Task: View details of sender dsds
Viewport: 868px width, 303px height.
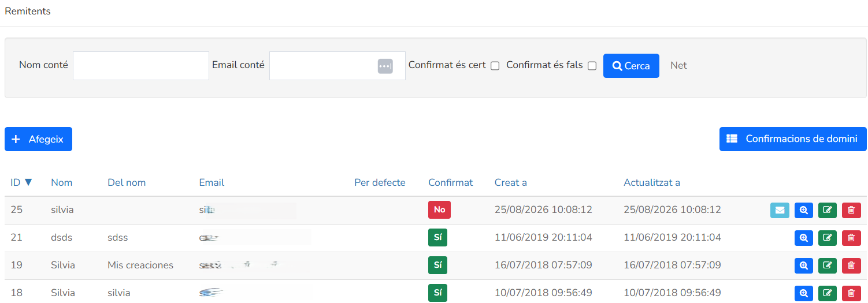Action: 804,238
